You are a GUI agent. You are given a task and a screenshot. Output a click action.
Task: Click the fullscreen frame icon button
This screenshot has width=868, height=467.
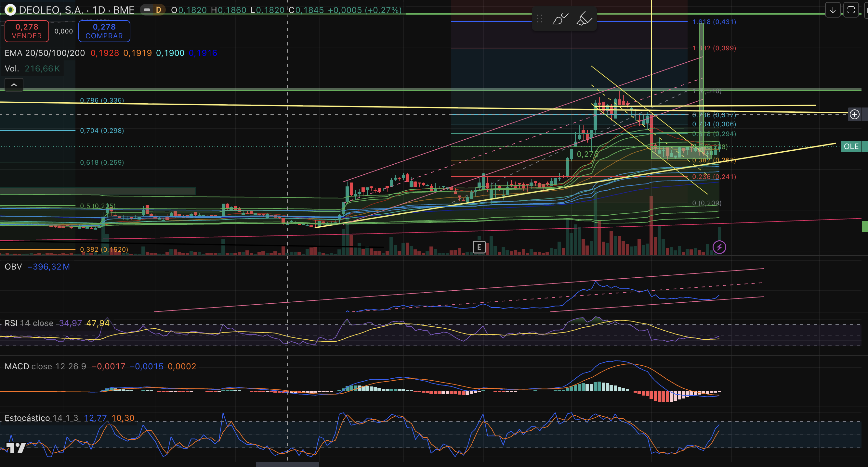point(851,10)
